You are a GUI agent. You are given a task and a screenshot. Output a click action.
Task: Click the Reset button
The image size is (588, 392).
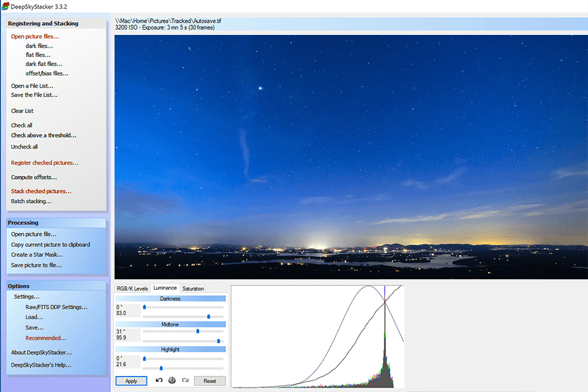[210, 380]
